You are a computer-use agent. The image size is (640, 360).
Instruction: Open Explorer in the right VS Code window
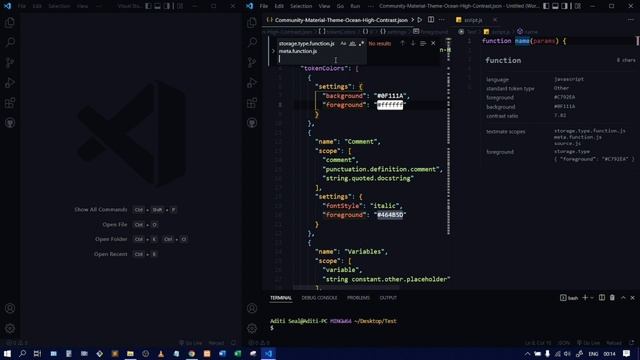[252, 22]
